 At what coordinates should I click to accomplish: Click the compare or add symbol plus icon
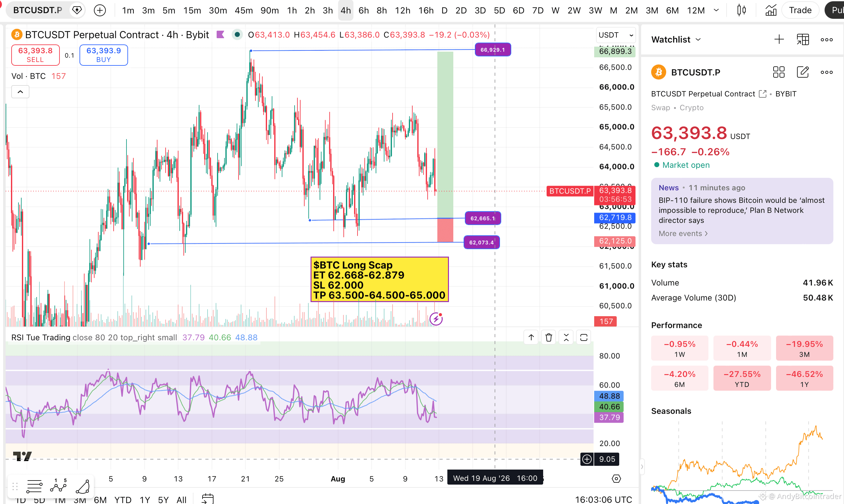click(x=100, y=10)
